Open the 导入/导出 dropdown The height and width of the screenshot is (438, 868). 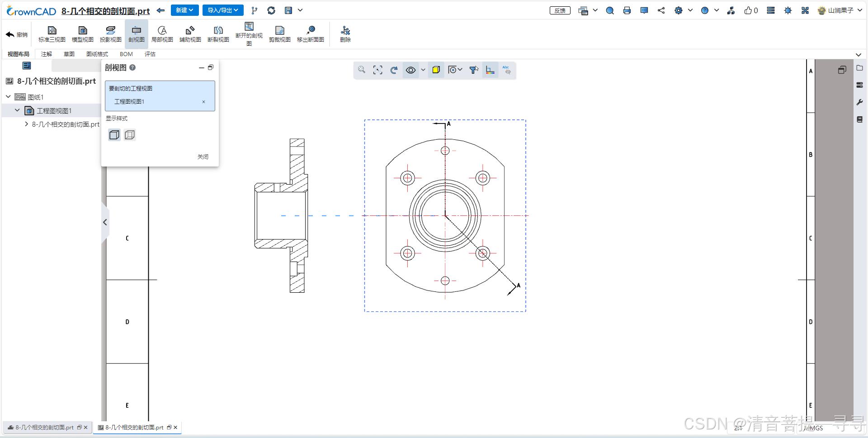[x=223, y=10]
